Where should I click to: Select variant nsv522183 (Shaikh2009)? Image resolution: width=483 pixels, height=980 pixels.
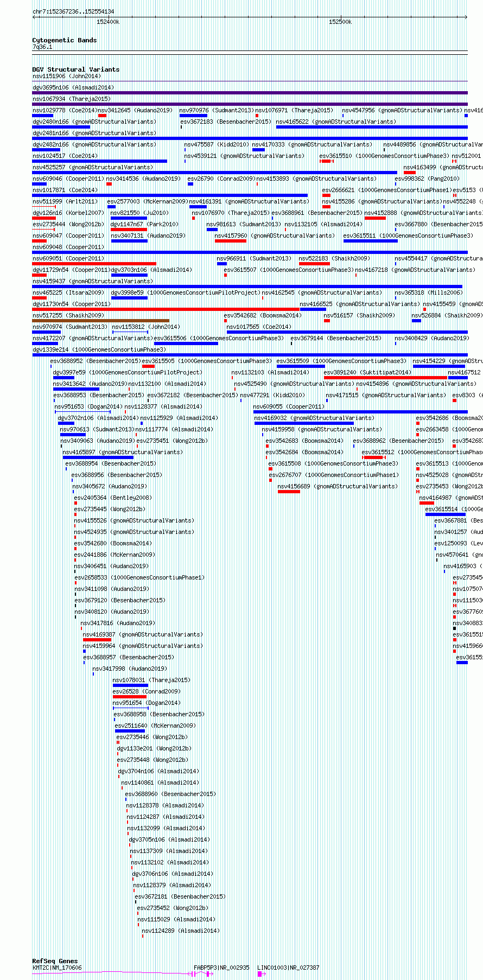pos(334,259)
